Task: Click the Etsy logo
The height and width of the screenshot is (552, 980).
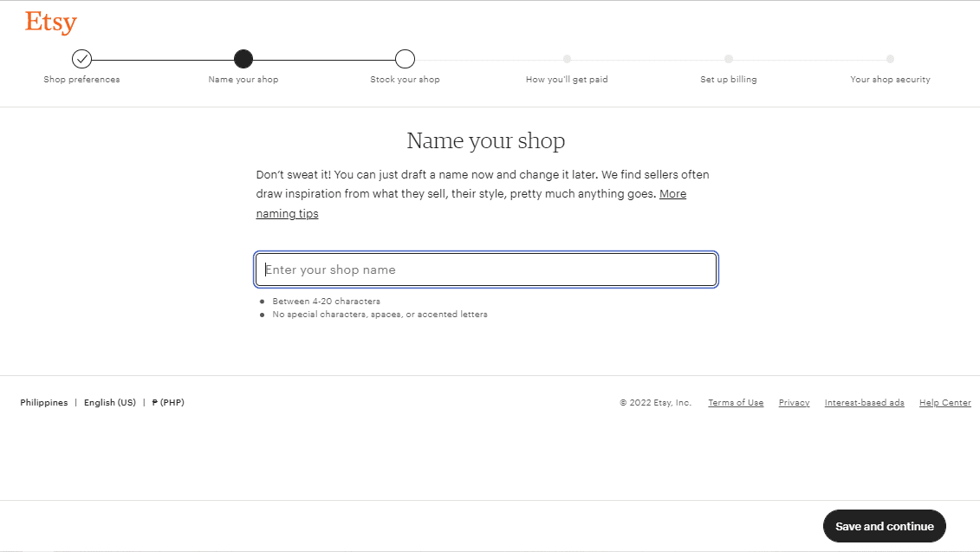Action: [x=49, y=22]
